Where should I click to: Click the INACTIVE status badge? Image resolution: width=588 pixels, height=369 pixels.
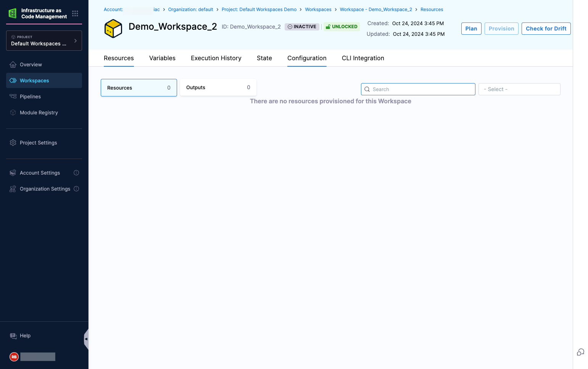pyautogui.click(x=302, y=27)
